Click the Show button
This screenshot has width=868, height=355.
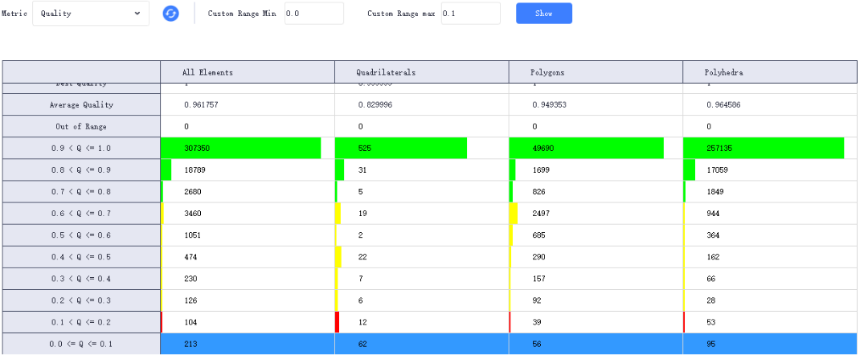(x=543, y=14)
